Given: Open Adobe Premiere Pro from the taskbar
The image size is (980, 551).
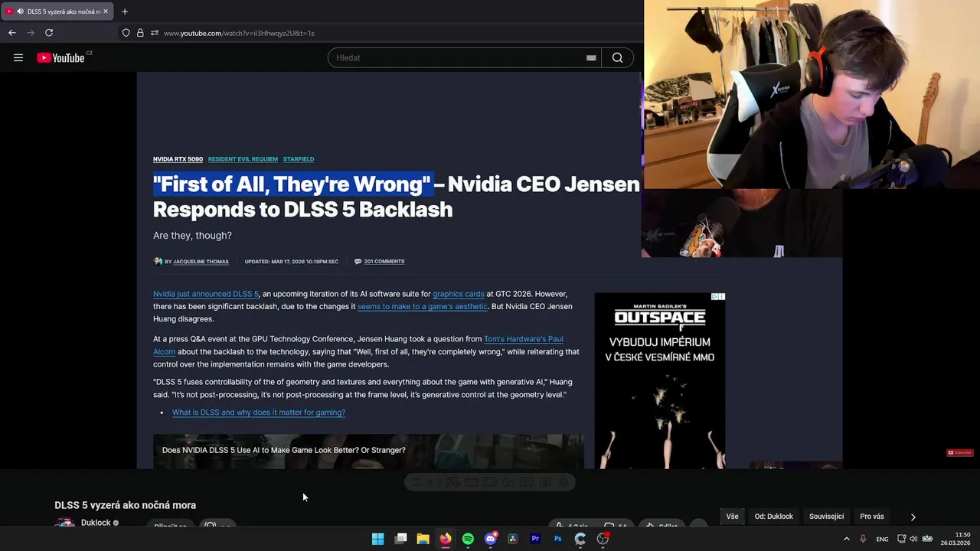Looking at the screenshot, I should [x=535, y=539].
